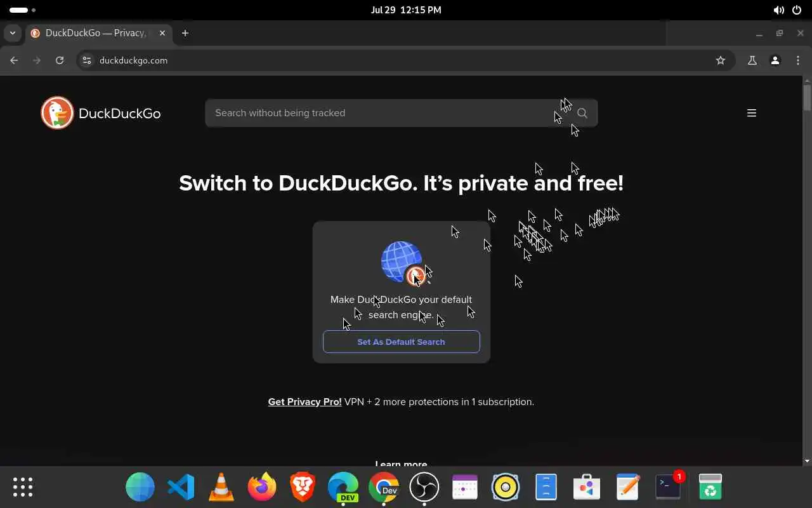812x508 pixels.
Task: Go back with the browser back arrow
Action: pos(14,60)
